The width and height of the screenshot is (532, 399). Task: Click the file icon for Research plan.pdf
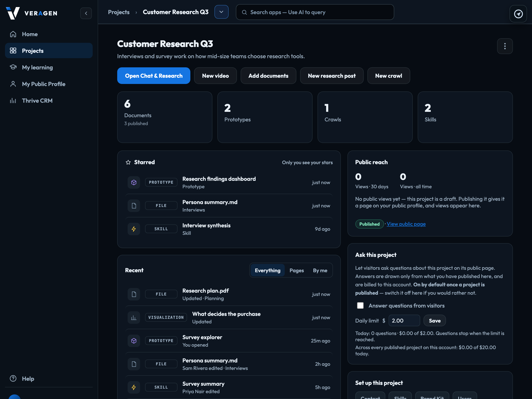[134, 294]
